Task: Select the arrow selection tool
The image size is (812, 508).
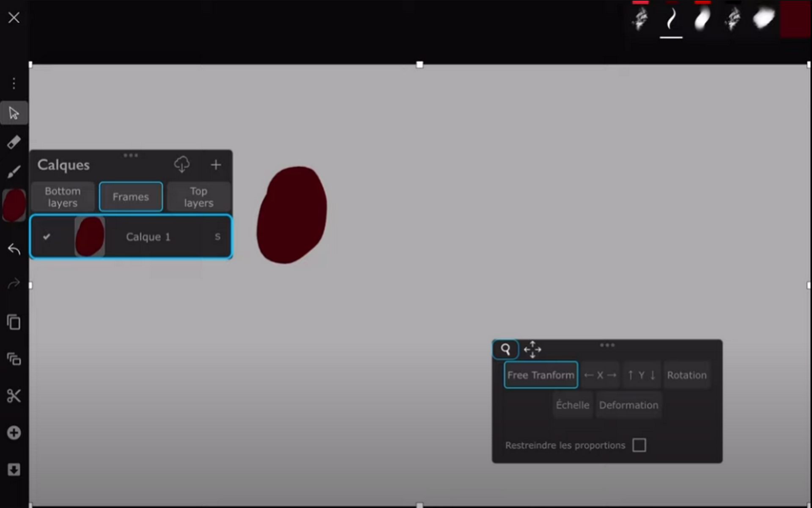Action: [14, 113]
